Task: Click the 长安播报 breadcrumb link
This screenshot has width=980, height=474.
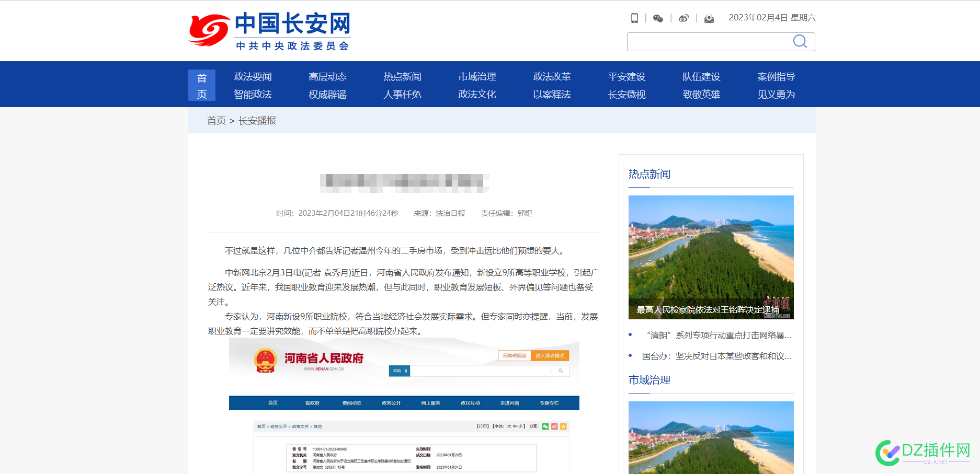Action: tap(257, 121)
